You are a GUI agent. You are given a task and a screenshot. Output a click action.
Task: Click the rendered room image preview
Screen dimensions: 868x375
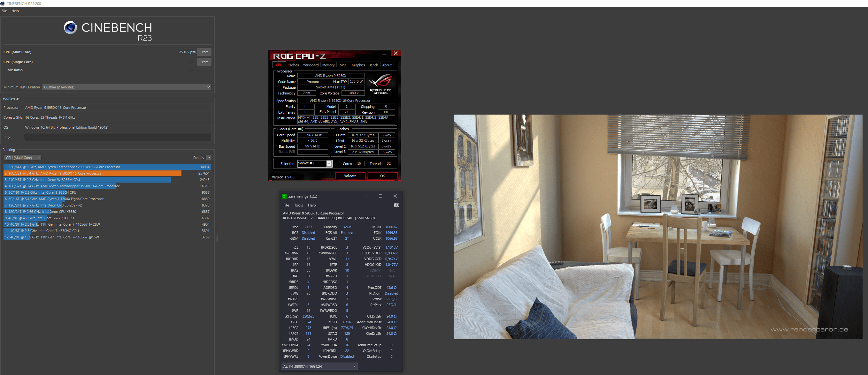click(658, 227)
